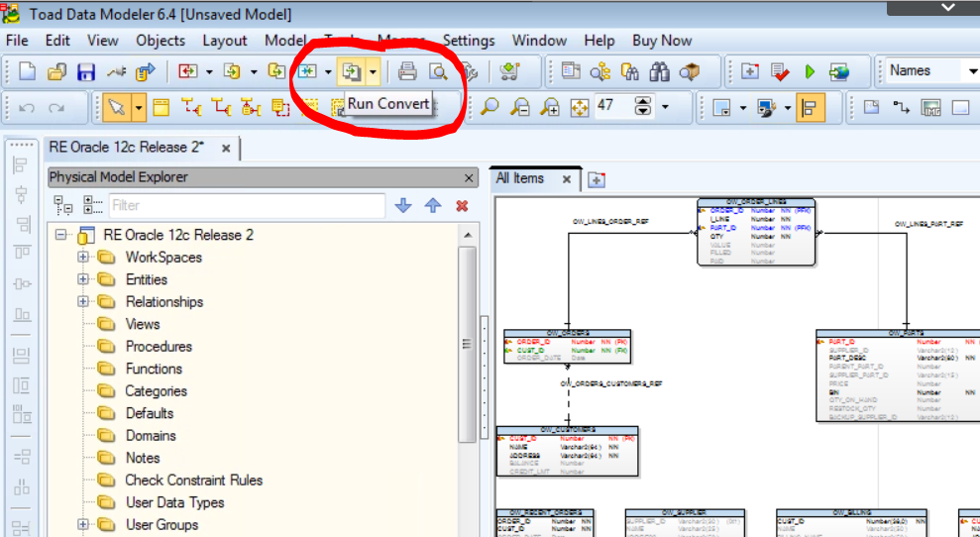This screenshot has width=980, height=537.
Task: Move up with the blue up arrow in explorer
Action: tap(432, 205)
